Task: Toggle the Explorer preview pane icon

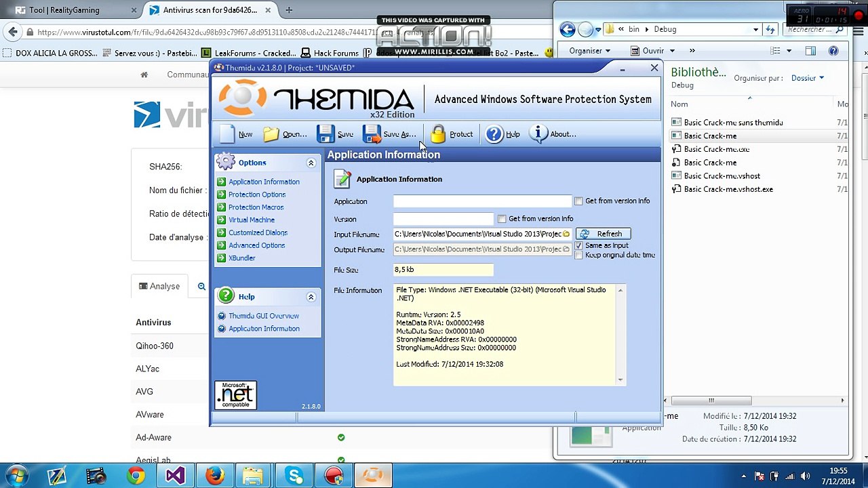Action: tap(810, 51)
